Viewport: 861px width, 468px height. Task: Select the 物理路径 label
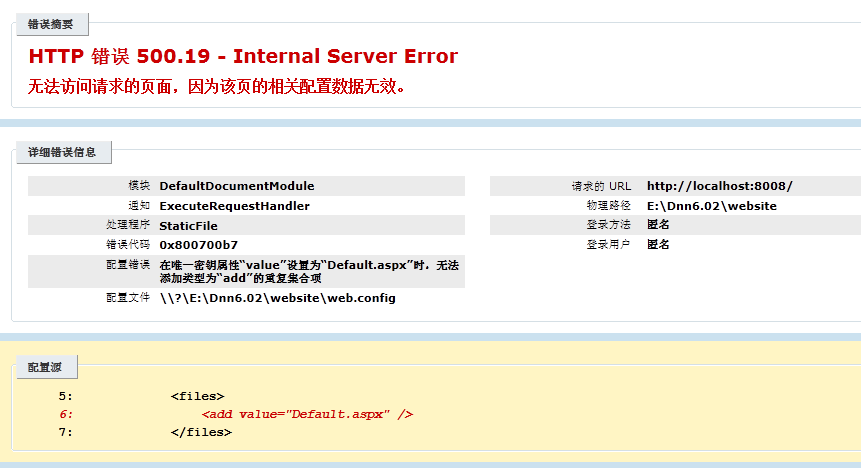(609, 205)
